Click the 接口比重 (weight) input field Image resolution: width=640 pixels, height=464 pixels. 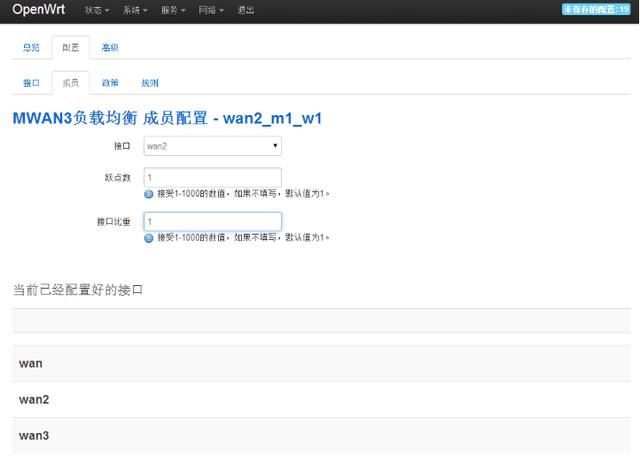213,222
